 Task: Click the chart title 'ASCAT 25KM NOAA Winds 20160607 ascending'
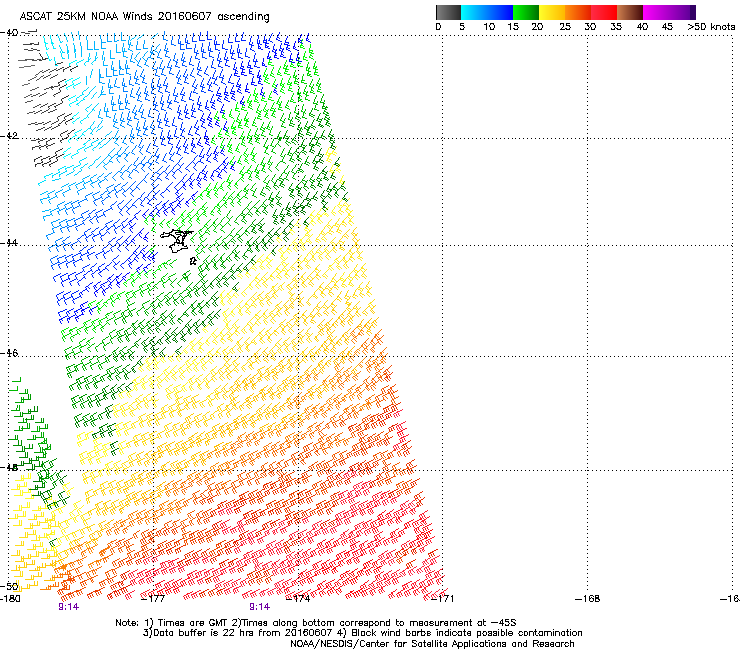click(144, 17)
